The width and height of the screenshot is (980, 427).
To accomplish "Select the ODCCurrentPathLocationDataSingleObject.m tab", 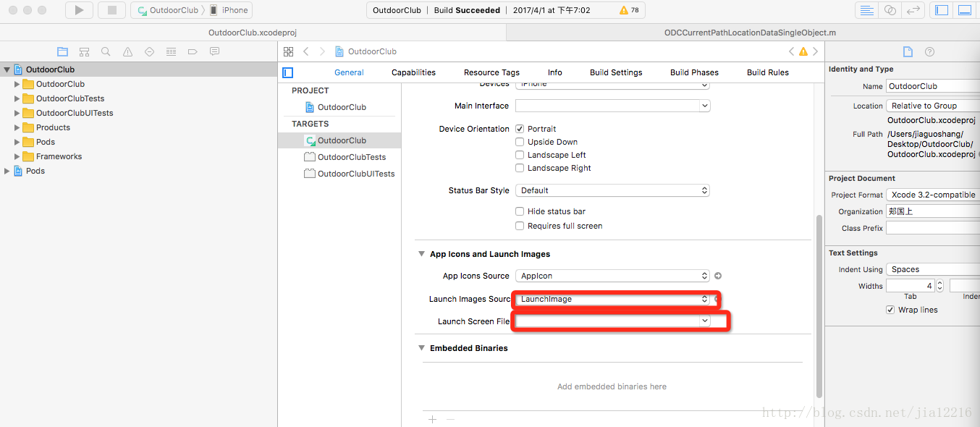I will (750, 33).
